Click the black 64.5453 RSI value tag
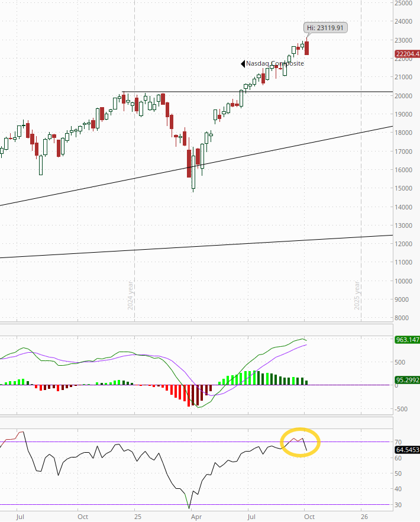 408,450
